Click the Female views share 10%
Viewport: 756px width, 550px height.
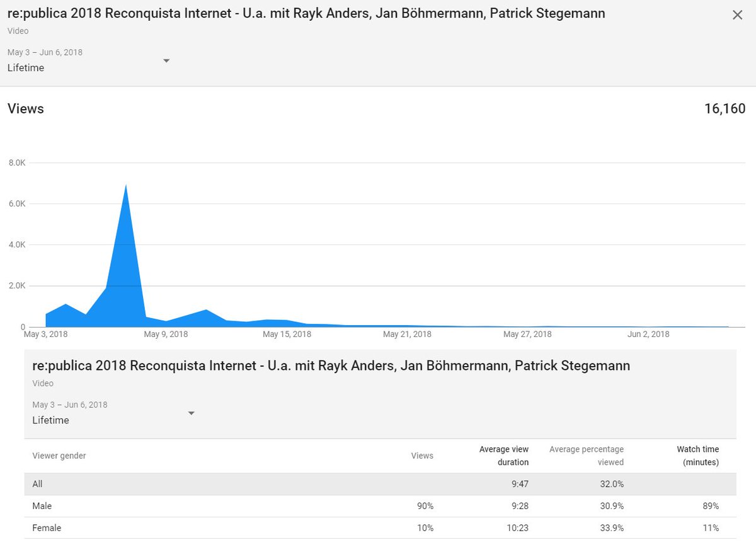pos(425,528)
